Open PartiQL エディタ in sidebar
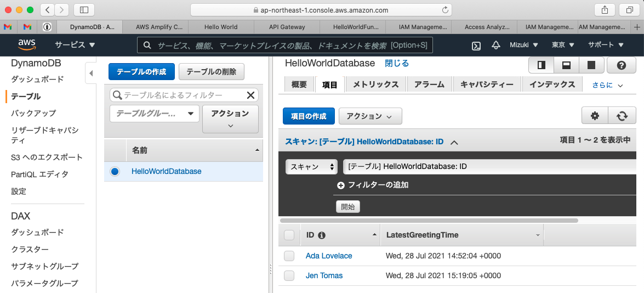 coord(39,174)
